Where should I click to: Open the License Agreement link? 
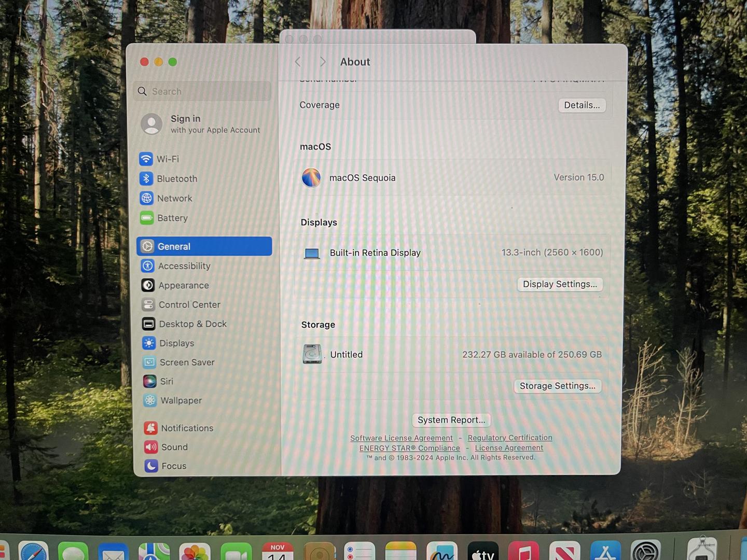point(509,447)
